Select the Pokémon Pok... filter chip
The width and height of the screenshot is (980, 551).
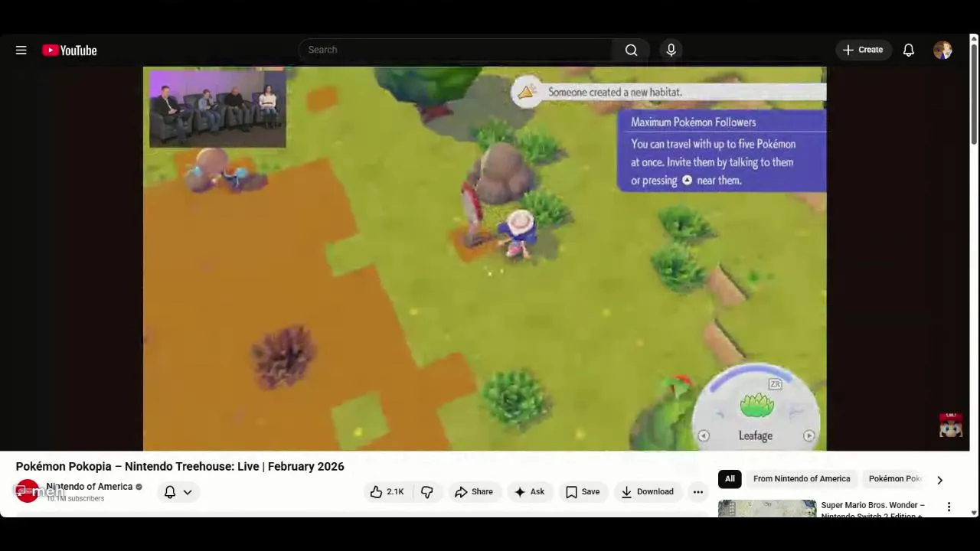pos(895,479)
